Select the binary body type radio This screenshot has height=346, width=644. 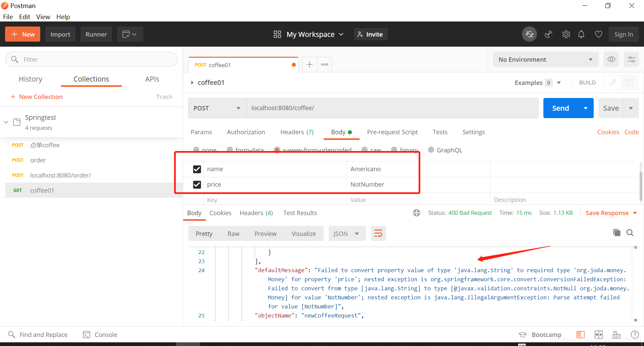pos(394,150)
